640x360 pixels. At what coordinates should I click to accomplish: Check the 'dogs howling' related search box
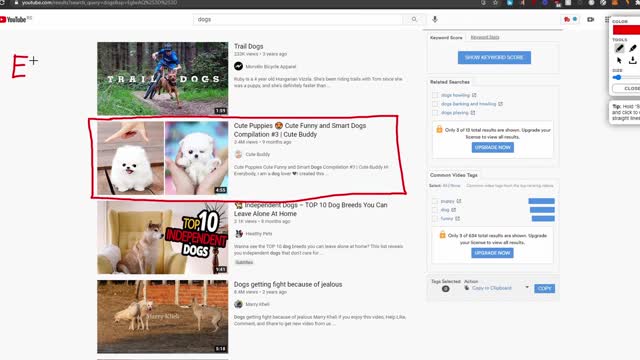435,95
